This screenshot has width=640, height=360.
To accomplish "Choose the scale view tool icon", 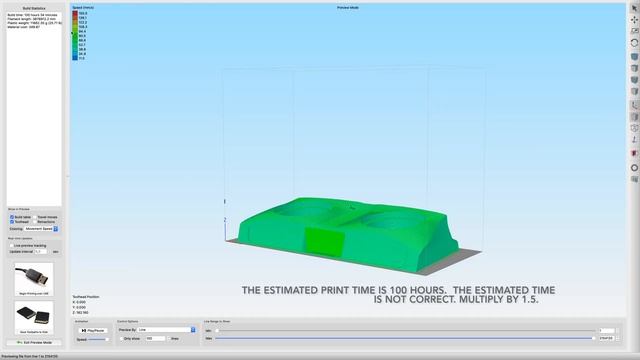I will pos(634,31).
